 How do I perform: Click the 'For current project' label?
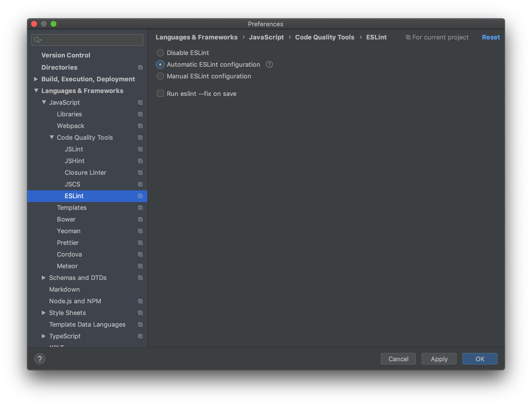coord(440,37)
